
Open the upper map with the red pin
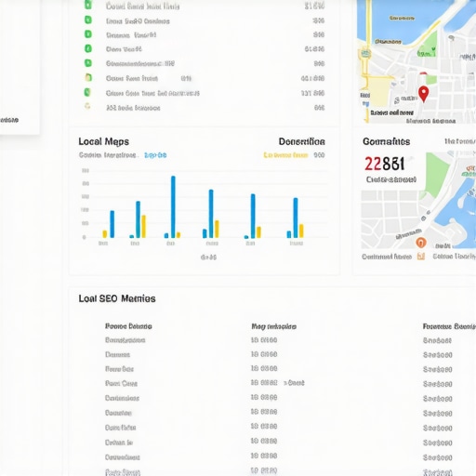pyautogui.click(x=416, y=61)
